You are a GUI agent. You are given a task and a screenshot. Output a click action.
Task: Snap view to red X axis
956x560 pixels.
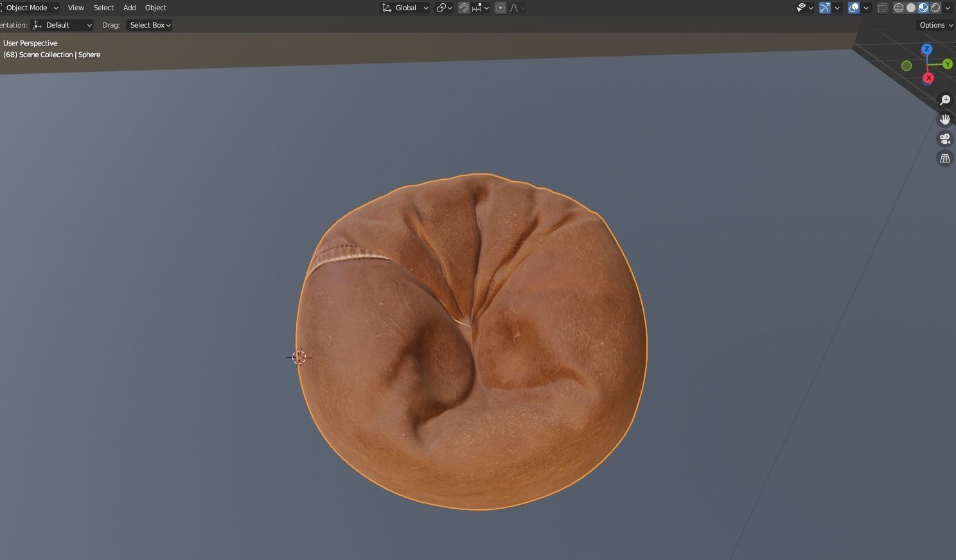928,78
